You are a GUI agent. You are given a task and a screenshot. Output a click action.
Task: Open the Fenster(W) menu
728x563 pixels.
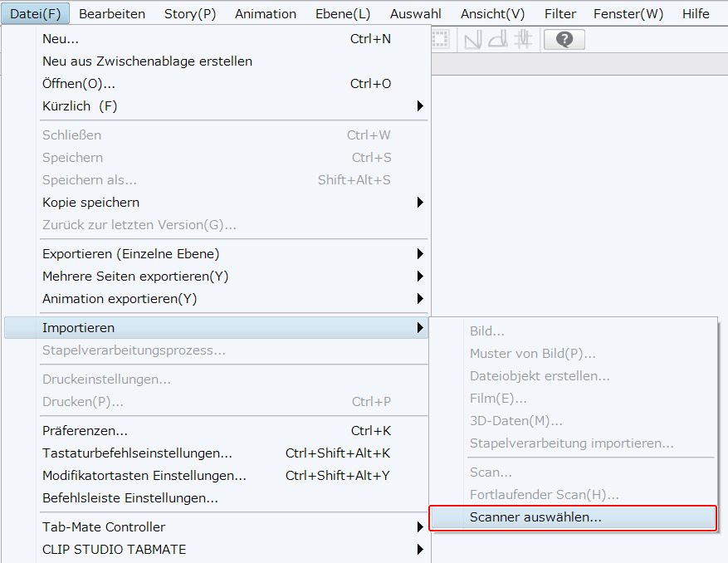pyautogui.click(x=628, y=14)
